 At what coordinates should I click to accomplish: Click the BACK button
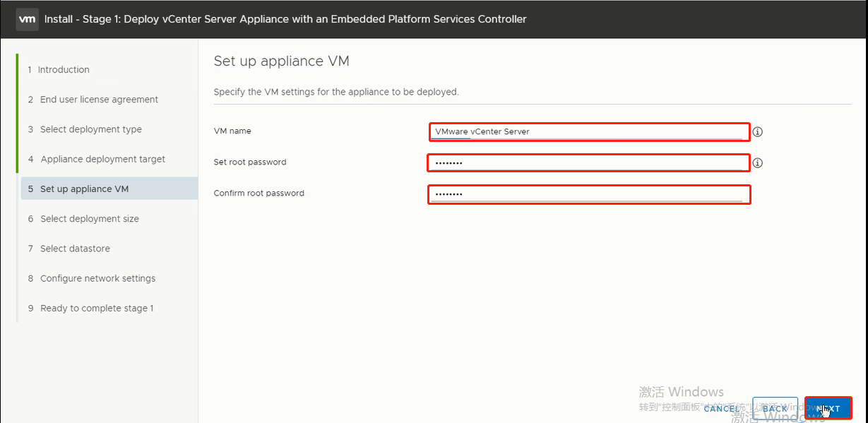coord(775,408)
